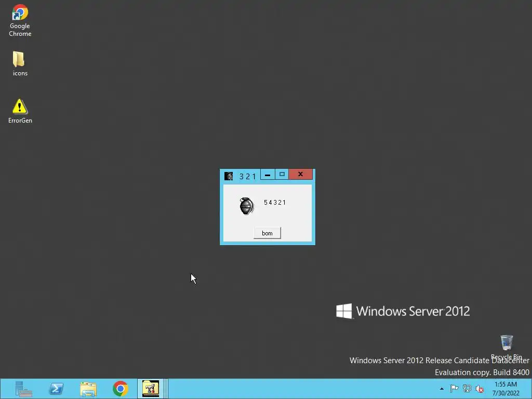Screen dimensions: 532x399
Task: Open the Action Center flag icon
Action: click(454, 389)
